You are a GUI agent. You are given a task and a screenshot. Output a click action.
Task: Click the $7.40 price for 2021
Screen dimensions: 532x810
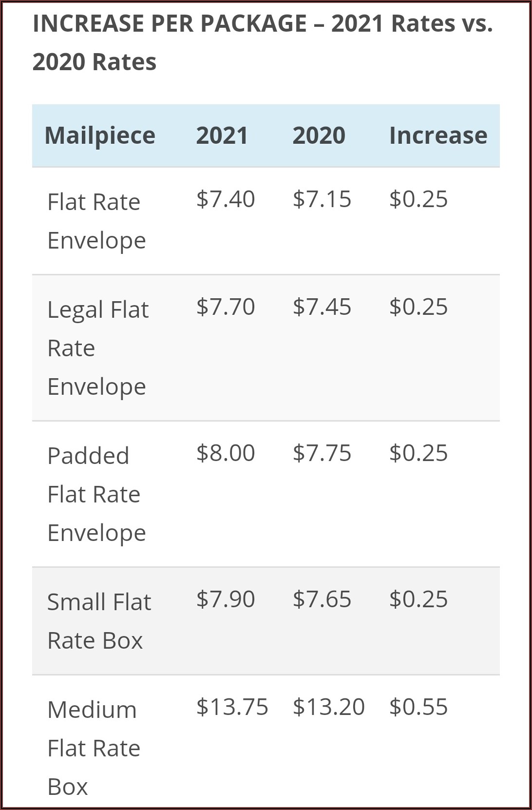click(226, 199)
